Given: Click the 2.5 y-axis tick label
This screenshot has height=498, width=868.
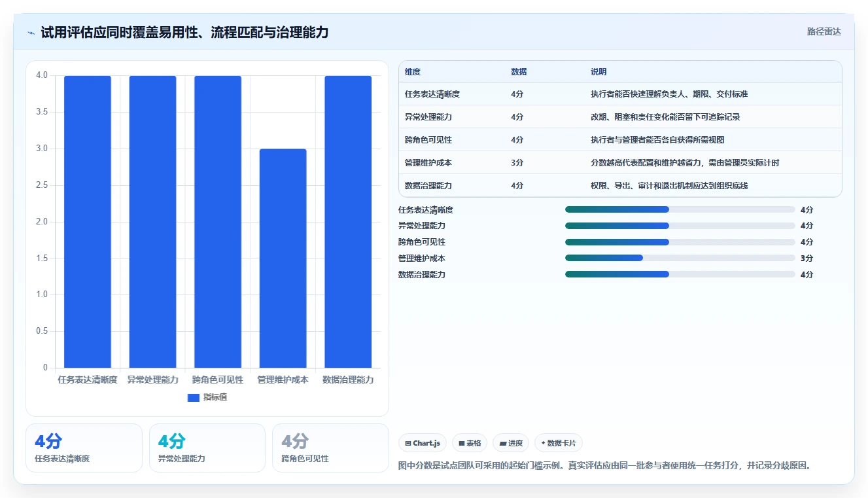Looking at the screenshot, I should pos(42,185).
